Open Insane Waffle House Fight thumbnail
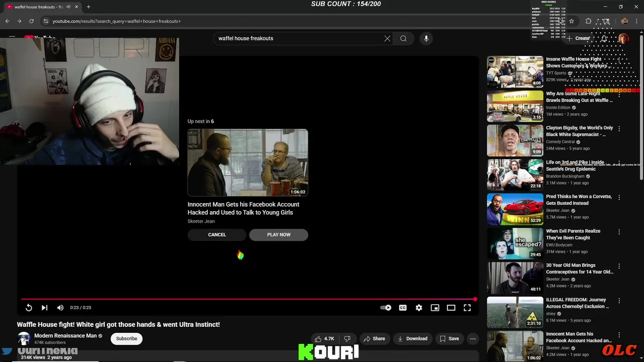Viewport: 644px width, 362px height. coord(515,71)
